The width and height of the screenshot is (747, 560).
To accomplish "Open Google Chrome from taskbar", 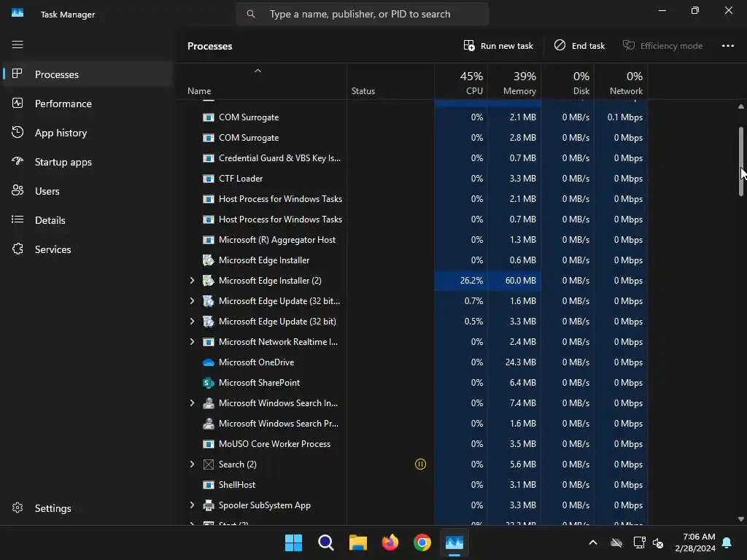I will coord(422,542).
